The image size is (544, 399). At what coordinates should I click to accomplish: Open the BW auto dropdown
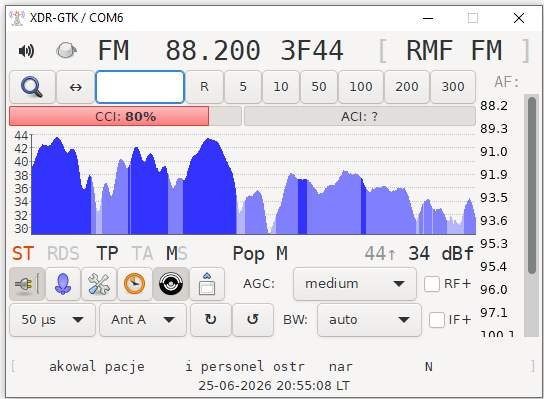pyautogui.click(x=369, y=320)
